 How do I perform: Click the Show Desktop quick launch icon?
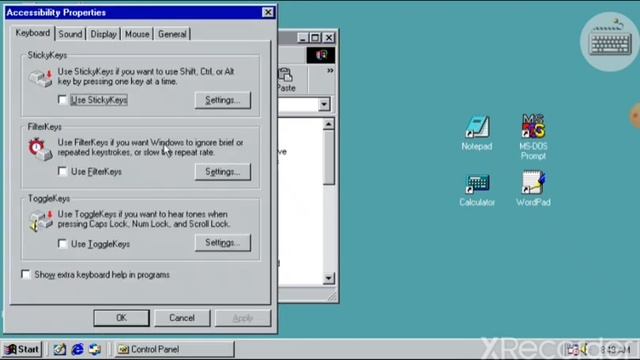[59, 349]
